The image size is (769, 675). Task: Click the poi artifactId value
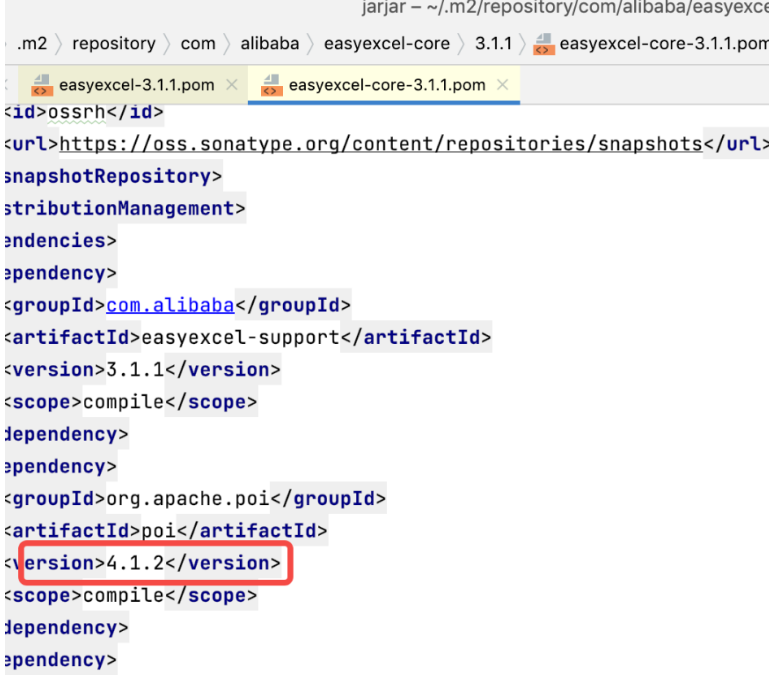coord(158,531)
